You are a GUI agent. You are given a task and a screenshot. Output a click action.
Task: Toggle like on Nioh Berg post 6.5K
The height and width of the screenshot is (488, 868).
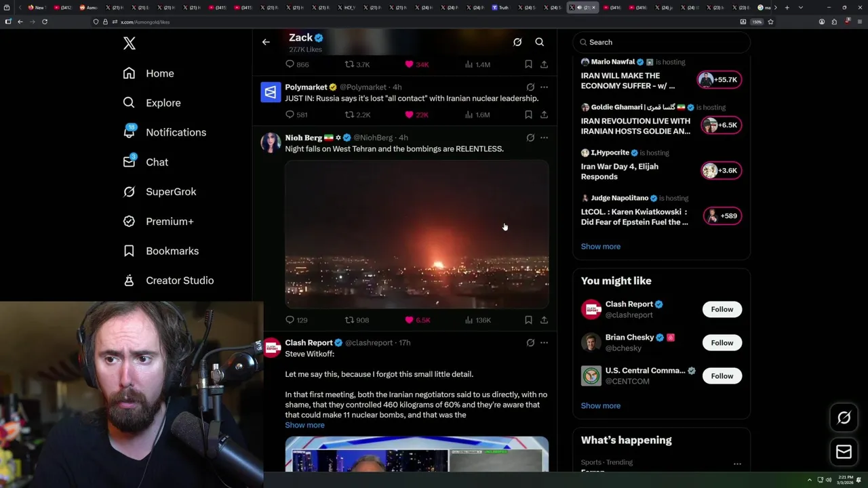[409, 320]
